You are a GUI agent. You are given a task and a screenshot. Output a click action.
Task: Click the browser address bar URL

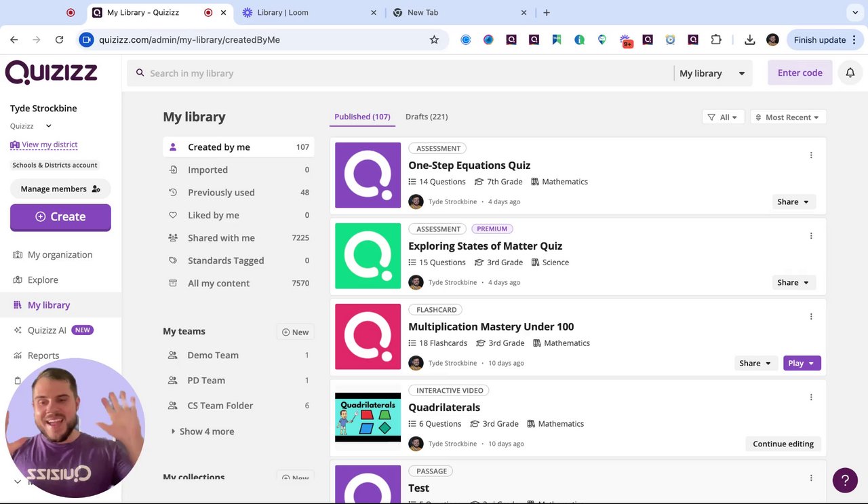click(189, 40)
